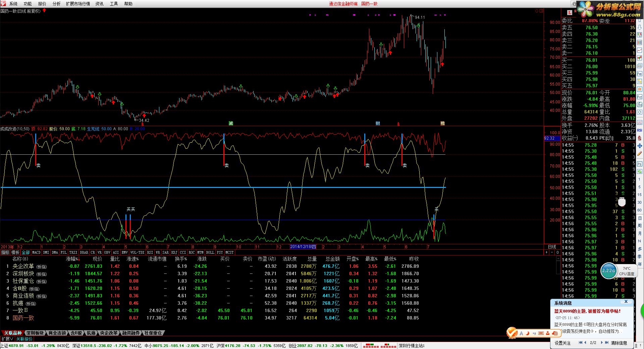Screen dimensions: 644x349
Task: Go to next system message
Action: point(602,343)
